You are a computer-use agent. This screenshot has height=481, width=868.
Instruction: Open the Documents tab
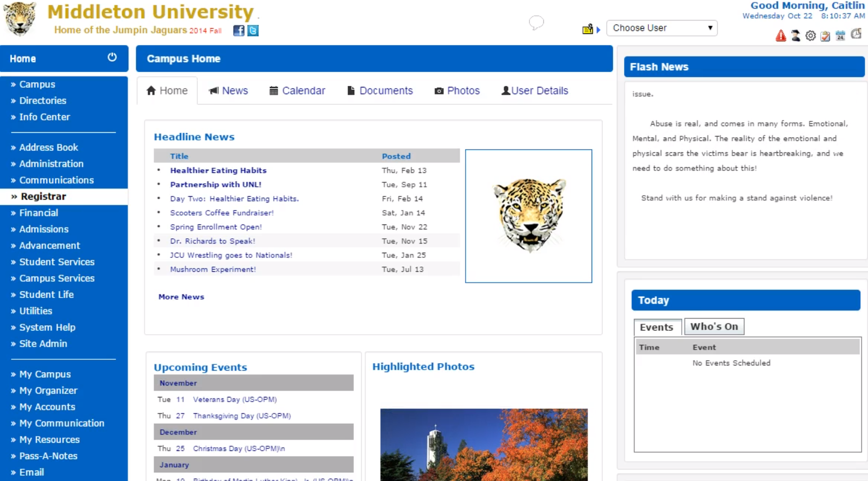380,90
